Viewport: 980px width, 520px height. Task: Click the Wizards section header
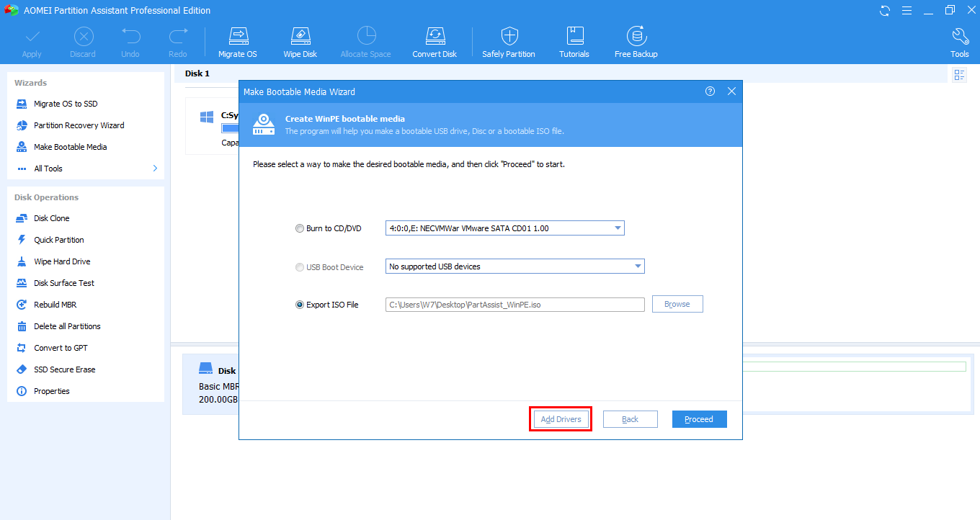(30, 83)
